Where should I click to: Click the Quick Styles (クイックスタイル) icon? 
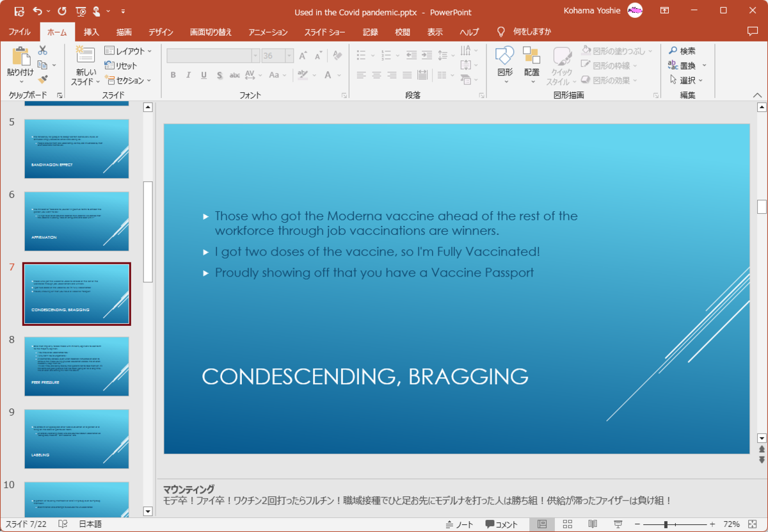[561, 56]
